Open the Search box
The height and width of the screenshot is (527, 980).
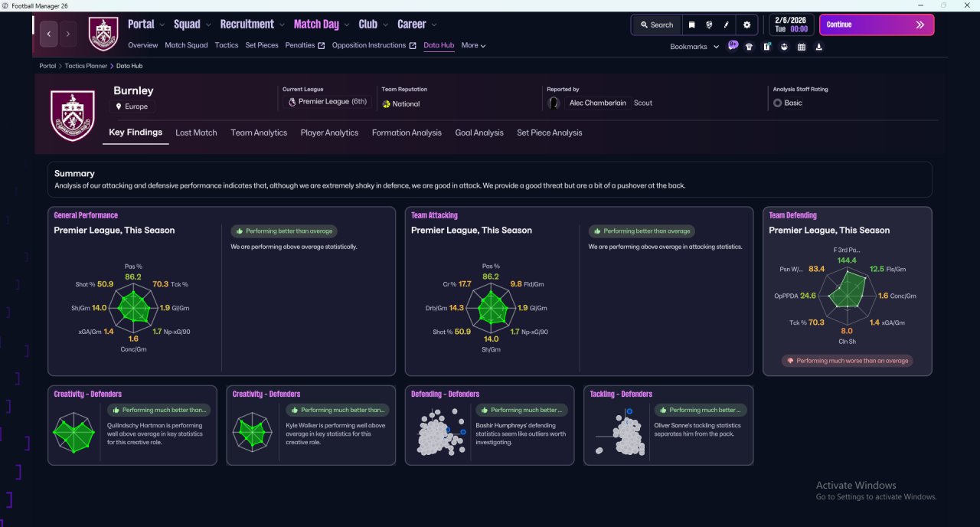click(656, 25)
